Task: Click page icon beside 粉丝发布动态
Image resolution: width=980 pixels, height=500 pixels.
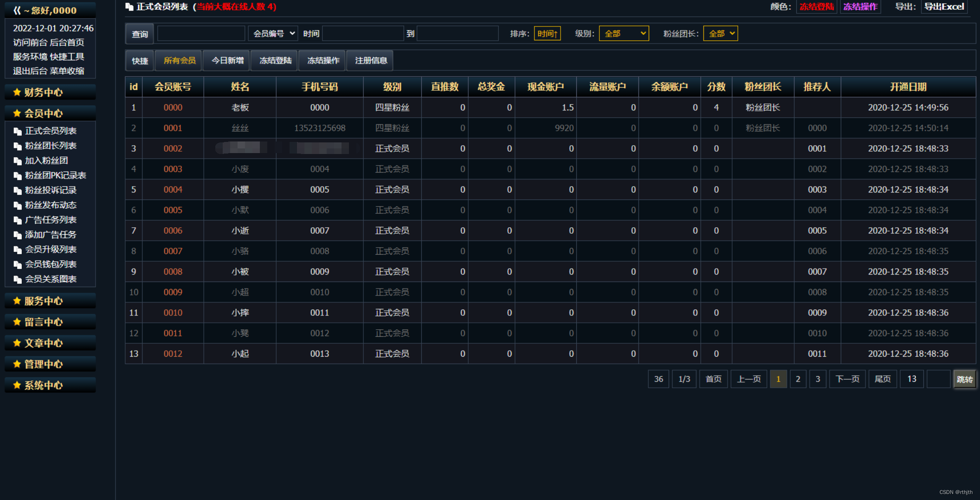Action: pyautogui.click(x=18, y=205)
